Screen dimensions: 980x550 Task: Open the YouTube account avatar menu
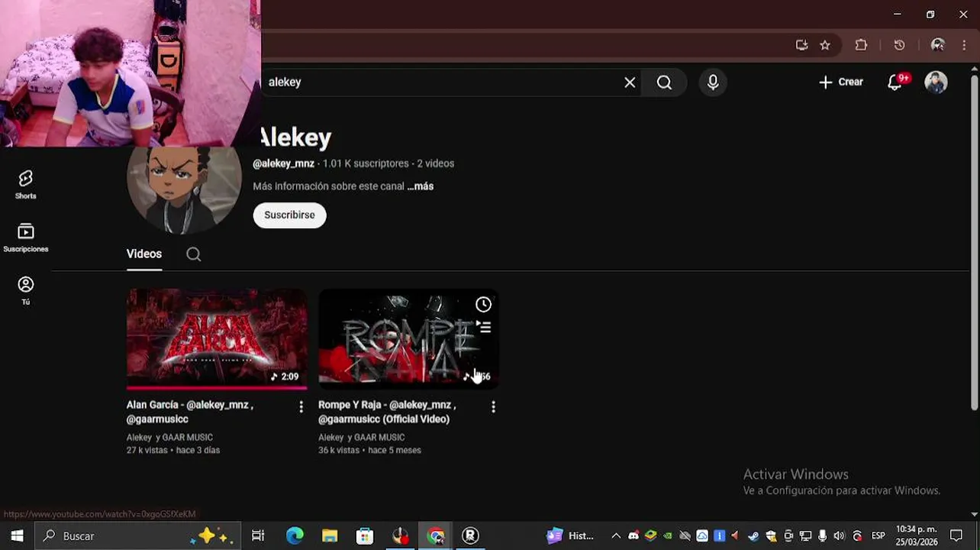point(936,82)
